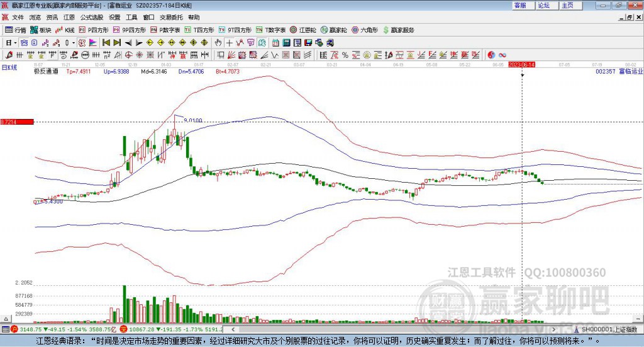Open the 9T四方形 tool
Viewport: 644px width, 347px height.
(x=235, y=30)
